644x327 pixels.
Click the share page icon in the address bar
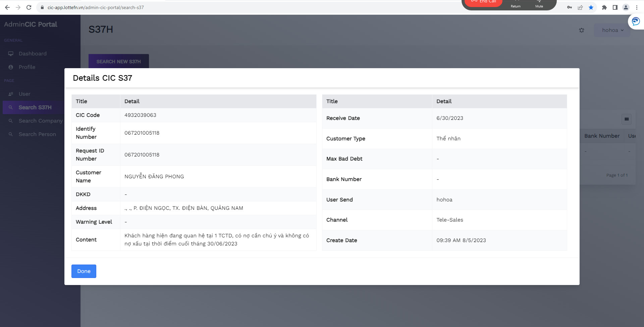tap(580, 7)
